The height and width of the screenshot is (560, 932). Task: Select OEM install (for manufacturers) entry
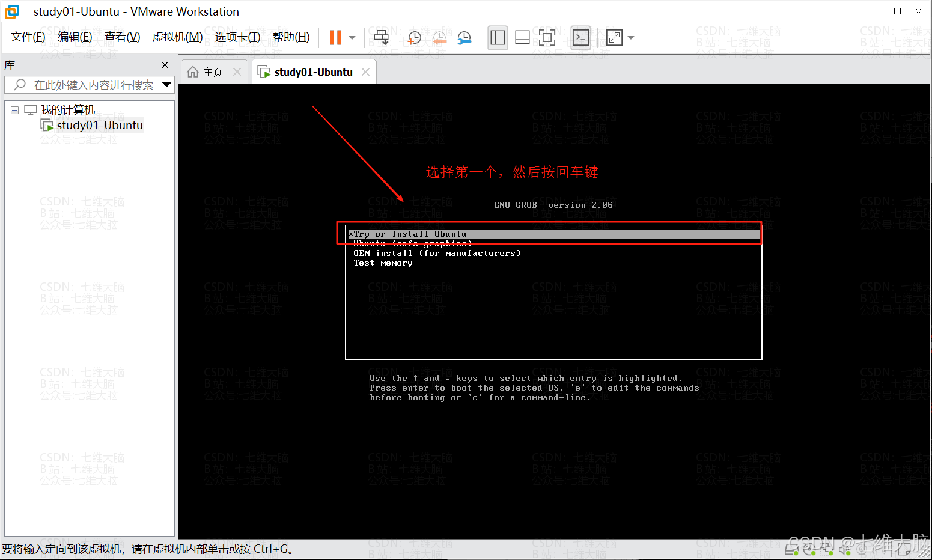(x=437, y=253)
